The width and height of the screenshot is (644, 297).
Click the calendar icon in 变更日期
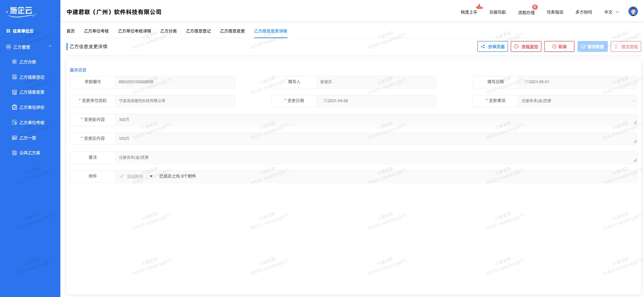coord(325,101)
